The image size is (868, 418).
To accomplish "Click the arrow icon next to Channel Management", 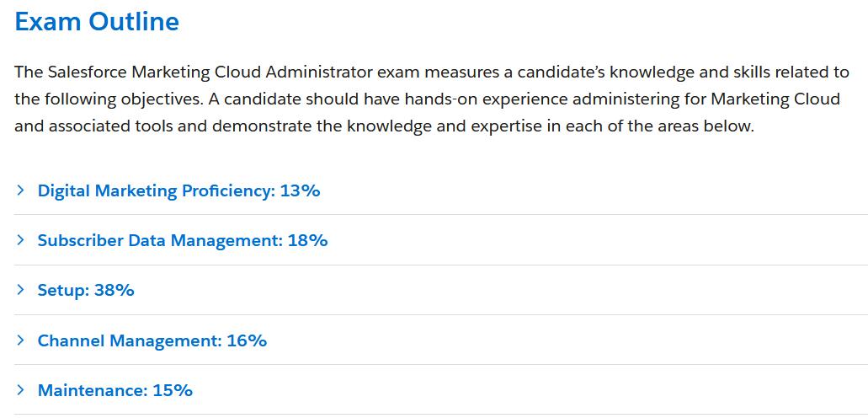I will (20, 340).
